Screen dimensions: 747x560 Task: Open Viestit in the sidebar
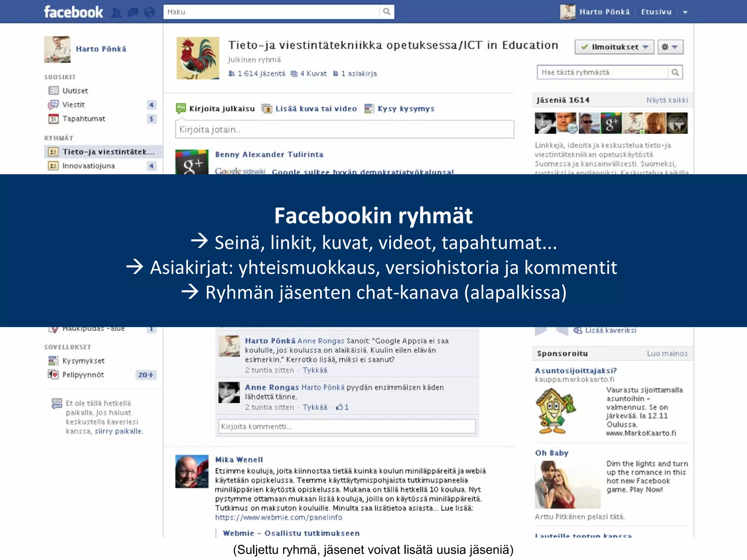point(73,105)
